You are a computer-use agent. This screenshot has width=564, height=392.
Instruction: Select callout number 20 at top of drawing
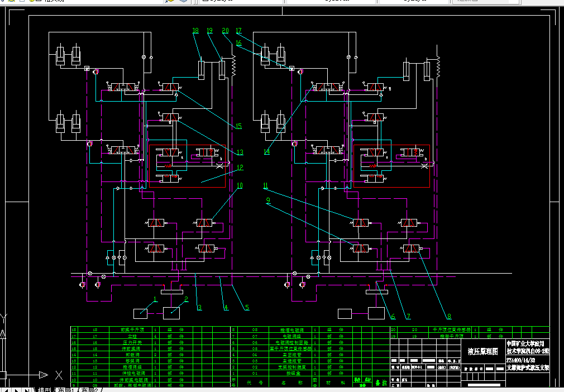225,31
